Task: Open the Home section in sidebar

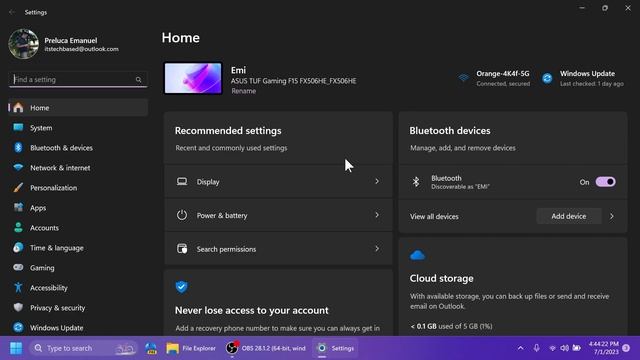Action: pyautogui.click(x=78, y=108)
